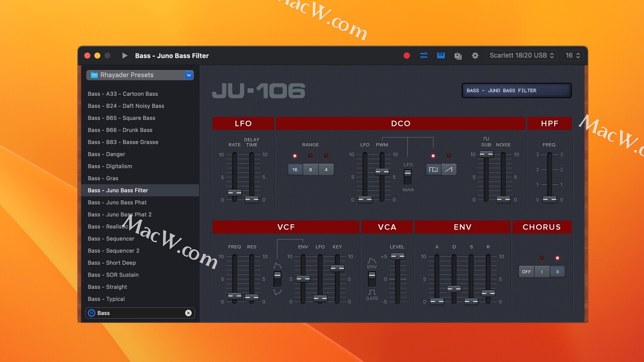Screen dimensions: 644x362
Task: Toggle the DCO sawtooth waveform button
Action: tap(449, 170)
